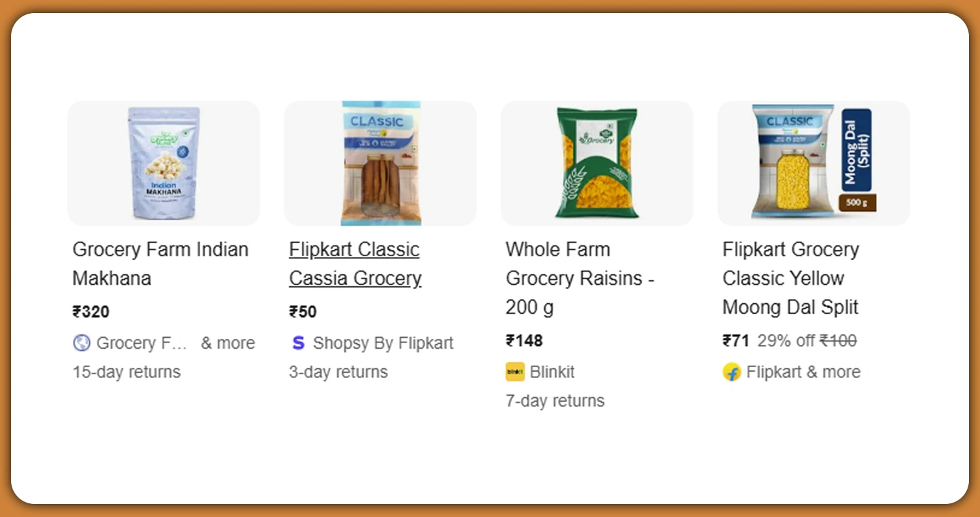This screenshot has height=517, width=980.
Task: Click the Blinkit seller name text
Action: pos(551,372)
